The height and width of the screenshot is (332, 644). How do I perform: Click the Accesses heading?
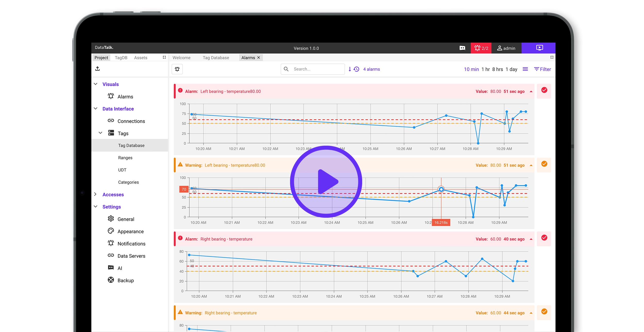(x=113, y=195)
